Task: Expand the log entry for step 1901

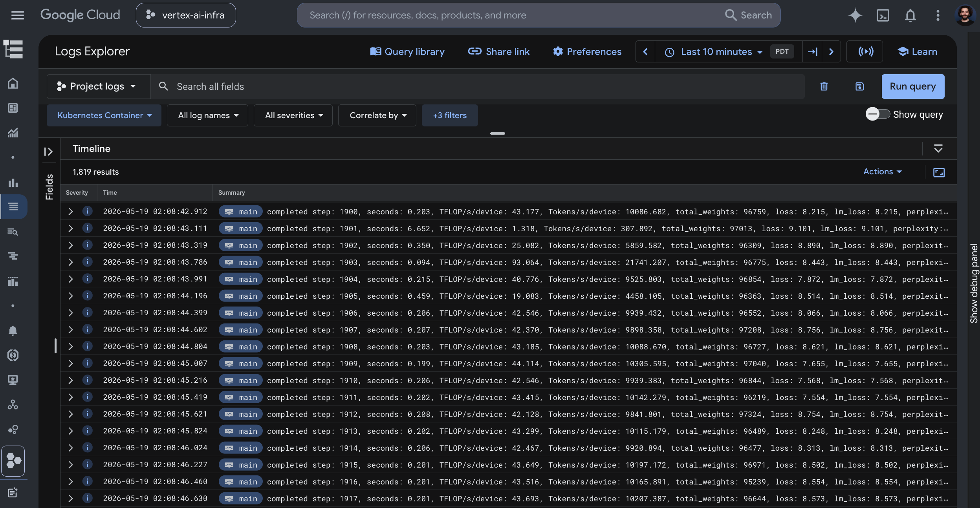Action: pos(71,228)
